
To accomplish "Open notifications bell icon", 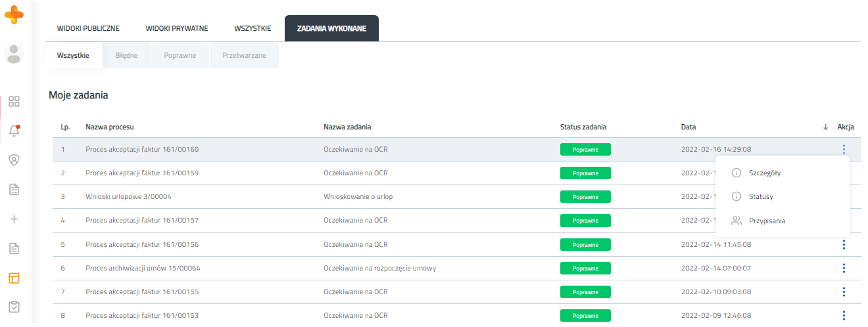I will pos(14,131).
